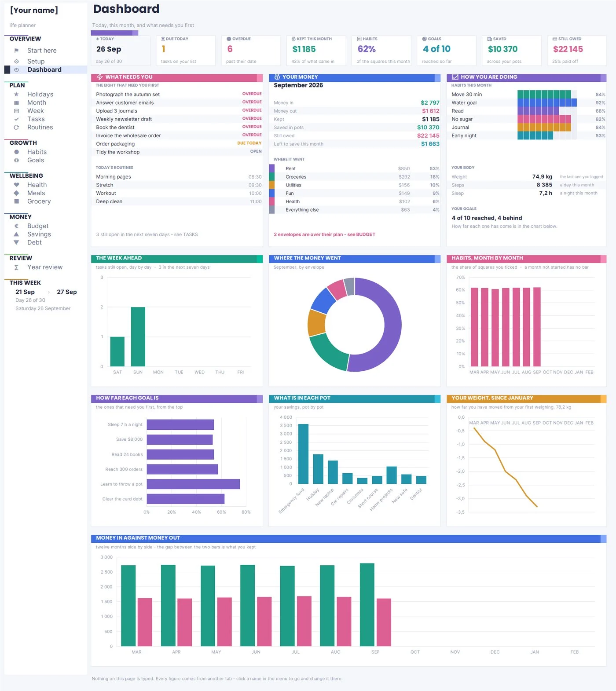Click the target icon in Goals card
The image size is (616, 691).
[x=424, y=39]
